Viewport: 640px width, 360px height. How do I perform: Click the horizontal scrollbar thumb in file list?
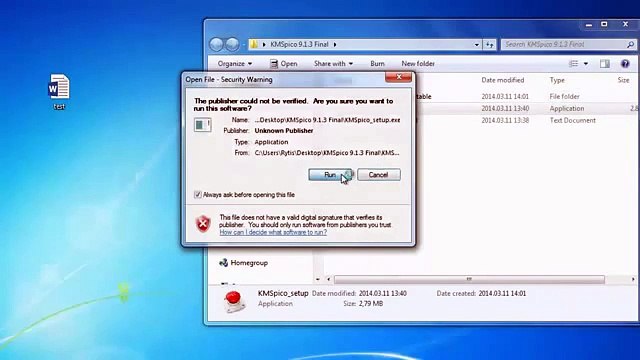pyautogui.click(x=469, y=279)
